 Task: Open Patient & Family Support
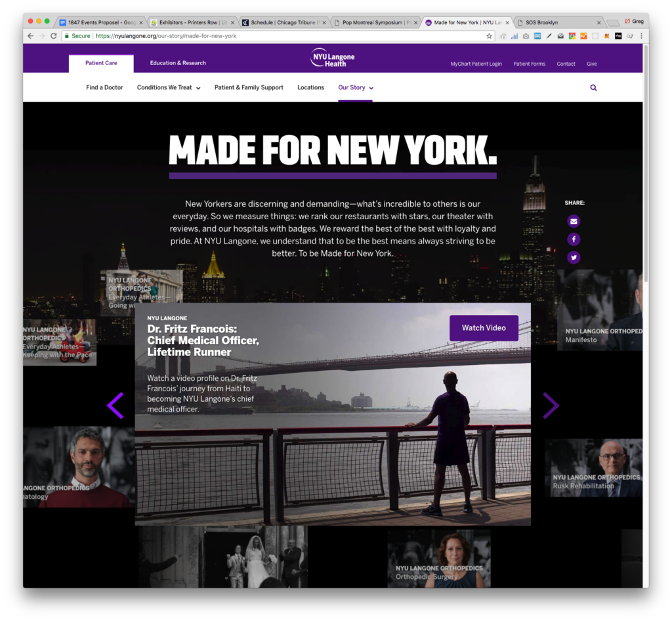pos(249,87)
